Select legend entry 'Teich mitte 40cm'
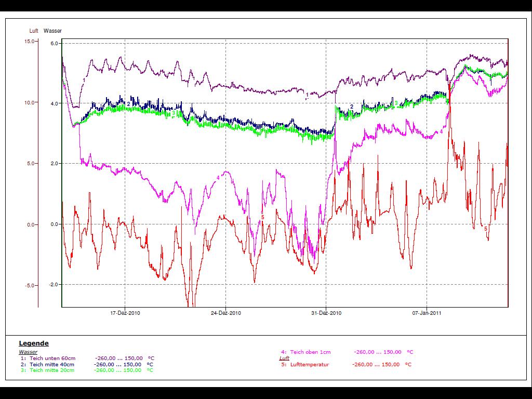The width and height of the screenshot is (532, 399). [x=52, y=365]
